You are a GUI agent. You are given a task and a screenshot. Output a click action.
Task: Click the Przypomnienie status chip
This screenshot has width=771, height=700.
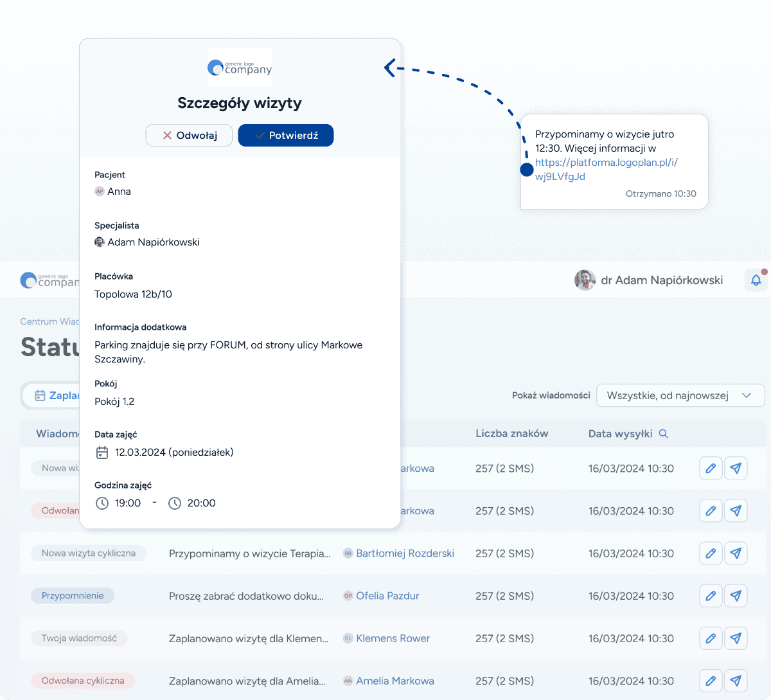[72, 595]
